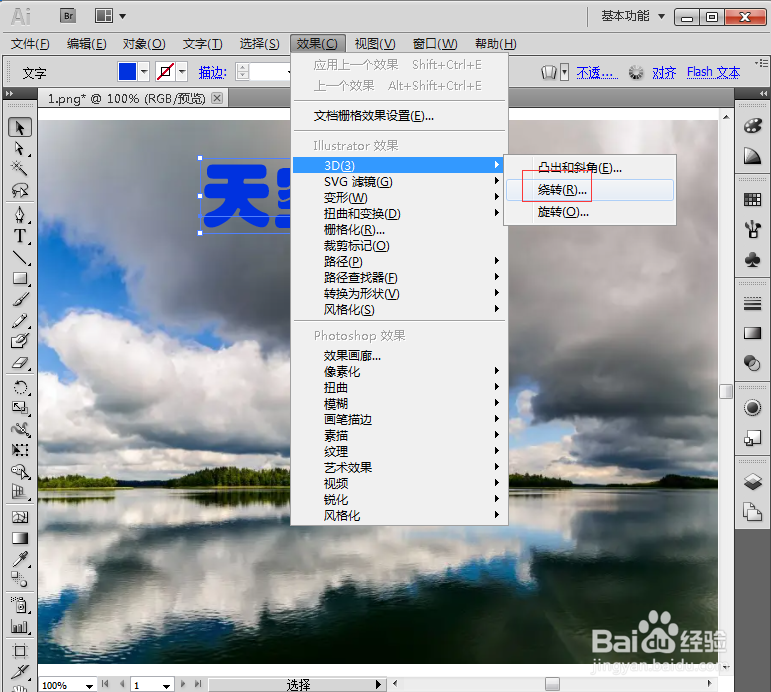
Task: Click the 描边 stroke link
Action: pos(212,72)
